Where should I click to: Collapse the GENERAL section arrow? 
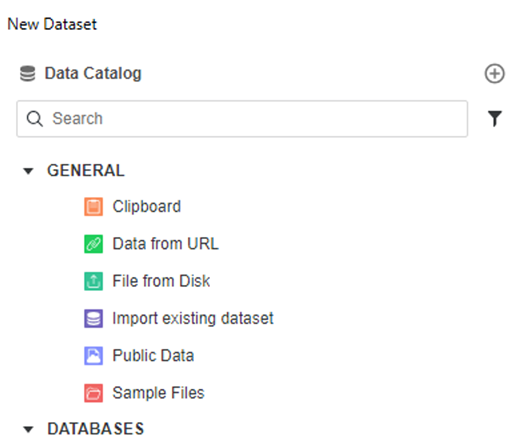click(x=28, y=171)
